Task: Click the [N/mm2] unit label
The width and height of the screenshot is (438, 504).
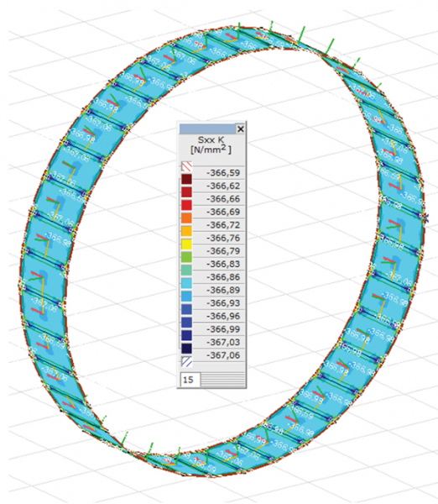Action: tap(211, 150)
